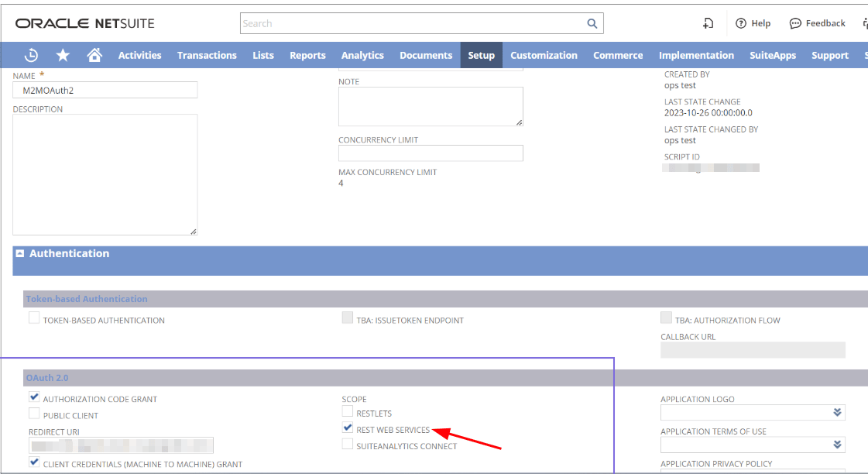Click the Name field M2MOAuth2
Image resolution: width=868 pixels, height=474 pixels.
pos(105,91)
